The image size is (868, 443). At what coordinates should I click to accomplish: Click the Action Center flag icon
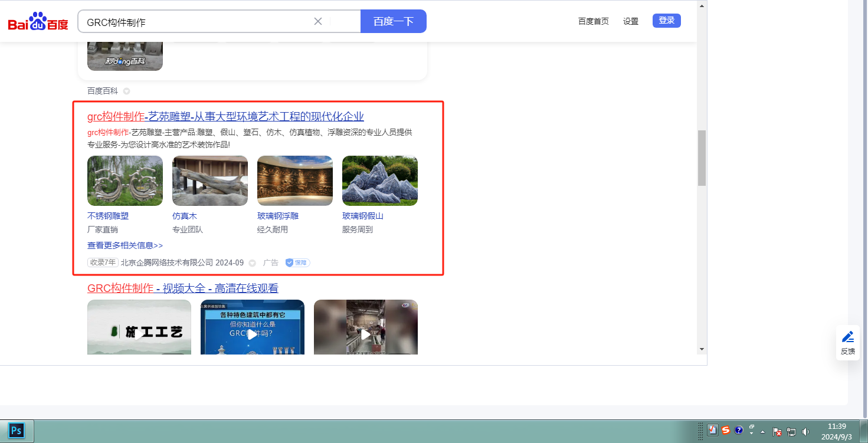pyautogui.click(x=778, y=431)
